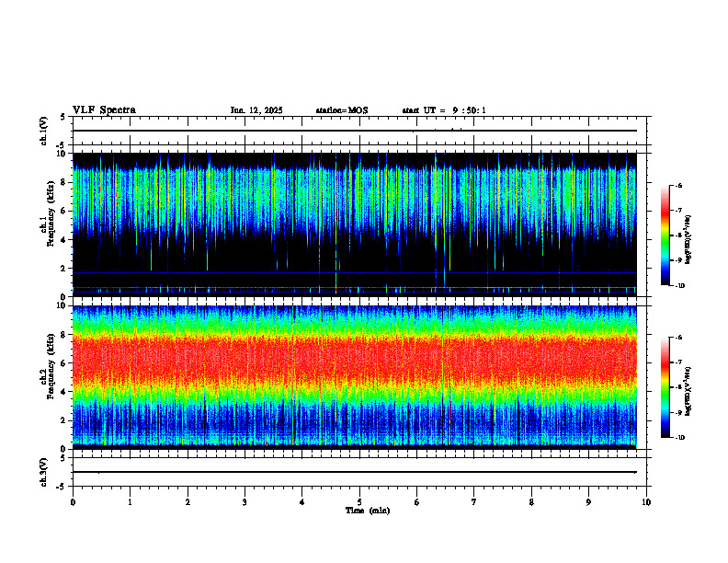The width and height of the screenshot is (728, 563).
Task: Click the ch.2 Frequency (kHz) spectrogram panel
Action: coord(354,377)
